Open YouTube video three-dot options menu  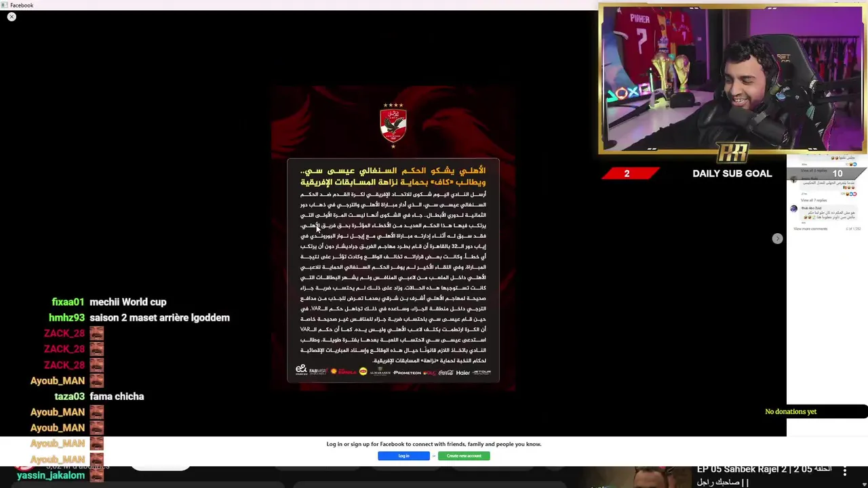(x=845, y=470)
